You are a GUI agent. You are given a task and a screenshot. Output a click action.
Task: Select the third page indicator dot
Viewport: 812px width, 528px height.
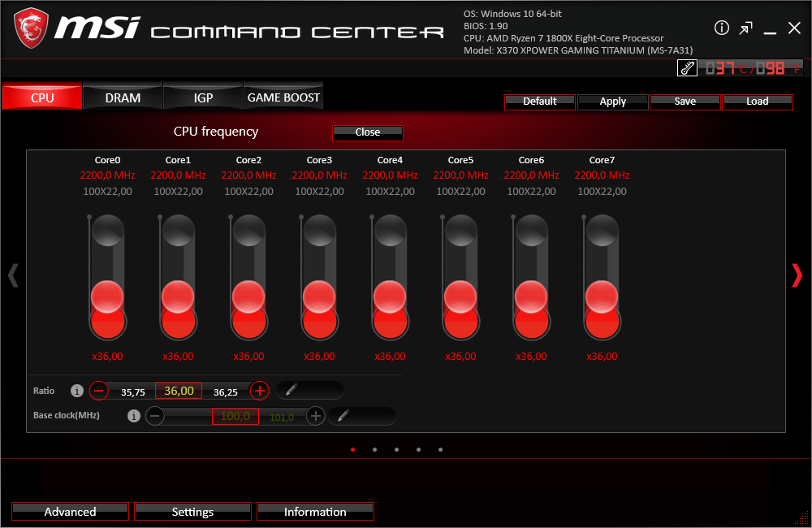(397, 449)
